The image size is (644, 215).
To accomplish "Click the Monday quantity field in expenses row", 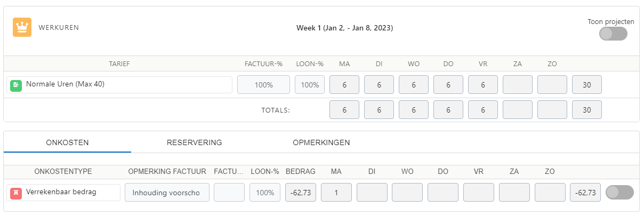I will click(x=336, y=193).
